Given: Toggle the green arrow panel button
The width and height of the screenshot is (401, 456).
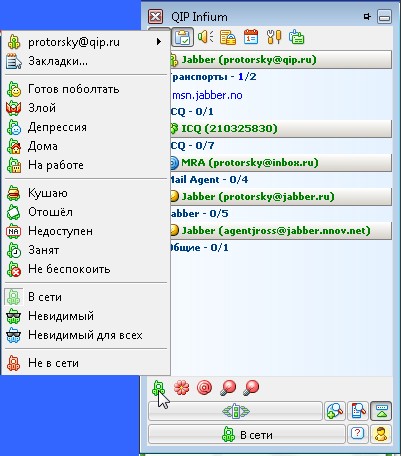Looking at the screenshot, I should click(381, 411).
